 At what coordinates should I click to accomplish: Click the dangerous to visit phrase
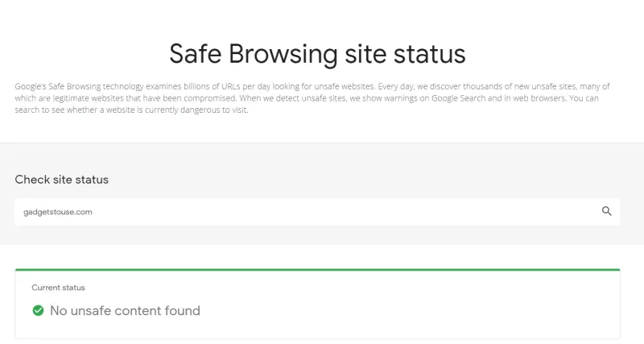click(x=213, y=110)
